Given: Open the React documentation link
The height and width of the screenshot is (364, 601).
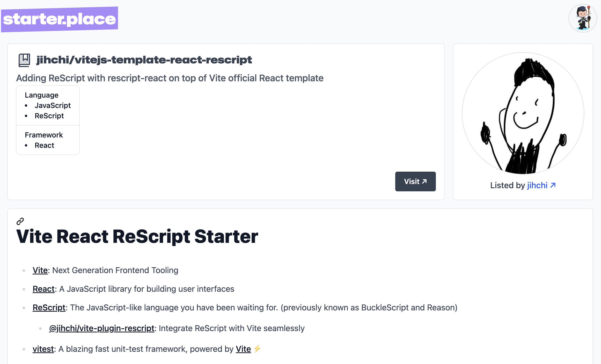Looking at the screenshot, I should 44,289.
